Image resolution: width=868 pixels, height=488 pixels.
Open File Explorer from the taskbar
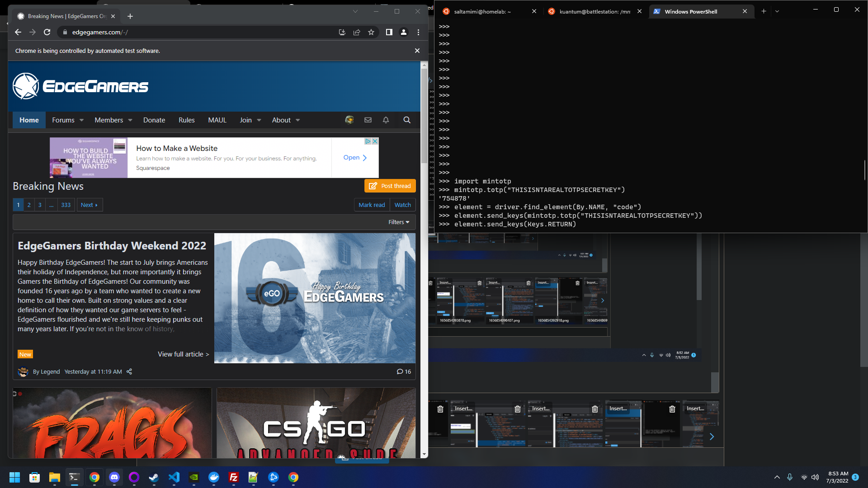coord(55,477)
